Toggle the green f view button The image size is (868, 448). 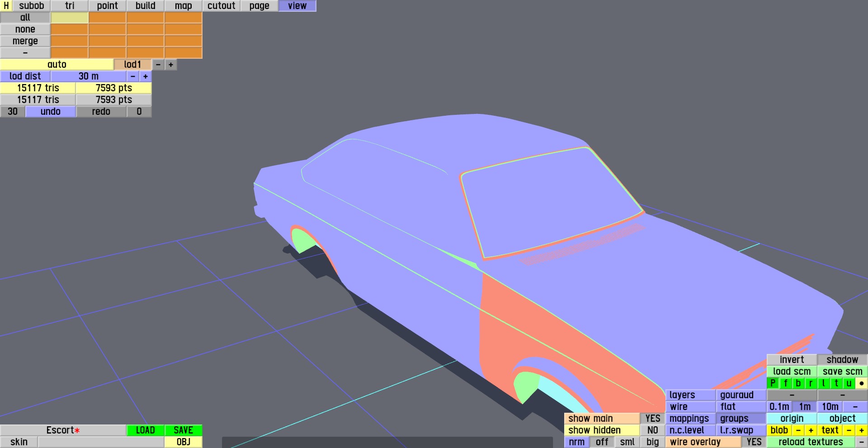tap(786, 383)
